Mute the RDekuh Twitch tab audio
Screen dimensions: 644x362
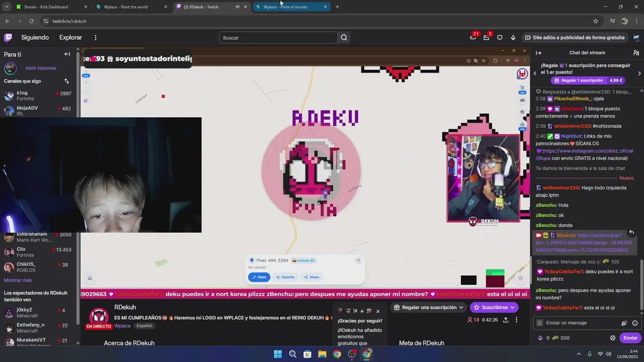(237, 7)
